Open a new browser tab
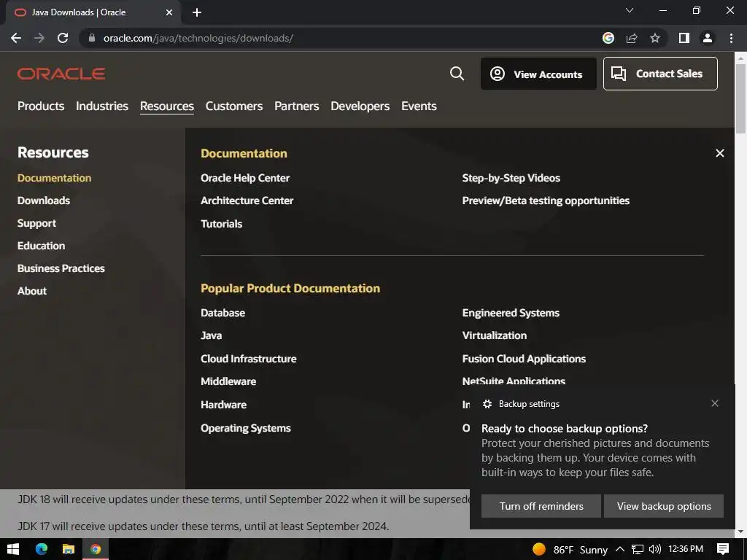The image size is (747, 560). pos(197,12)
